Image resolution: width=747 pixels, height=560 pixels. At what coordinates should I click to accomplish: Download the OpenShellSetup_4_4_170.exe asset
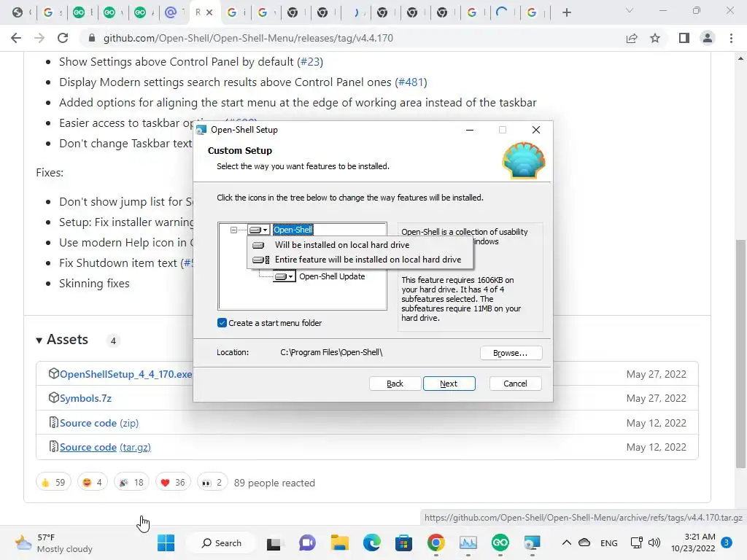125,374
